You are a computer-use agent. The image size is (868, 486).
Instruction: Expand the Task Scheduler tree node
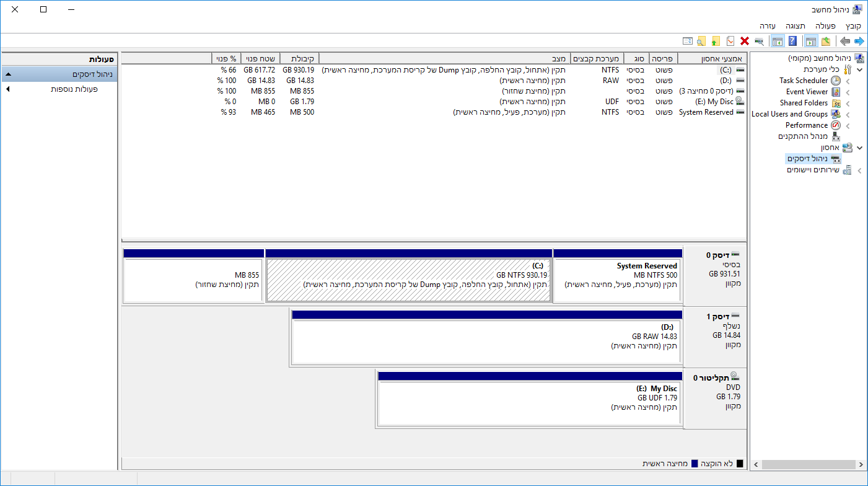(848, 81)
